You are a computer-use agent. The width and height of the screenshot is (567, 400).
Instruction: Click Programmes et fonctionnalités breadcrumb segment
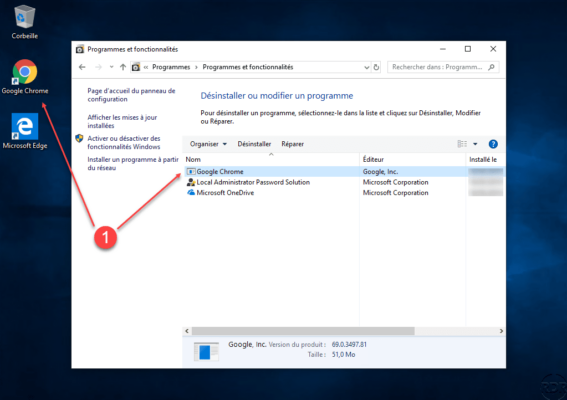(248, 67)
